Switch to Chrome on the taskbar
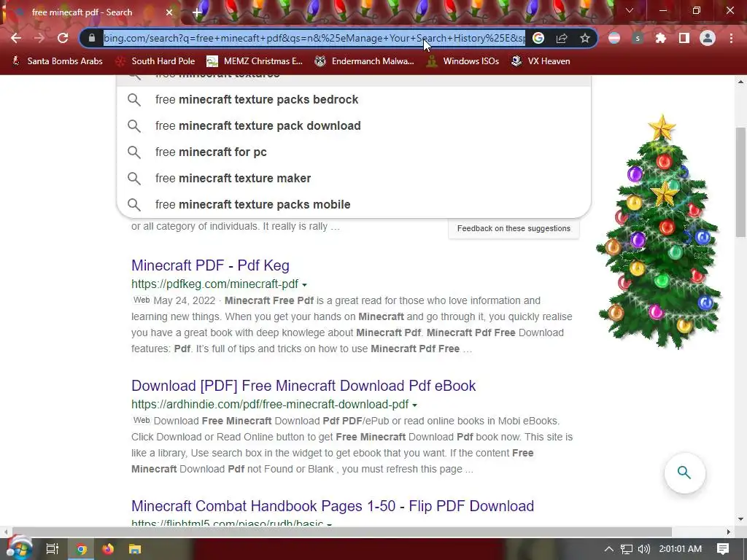 [x=82, y=549]
